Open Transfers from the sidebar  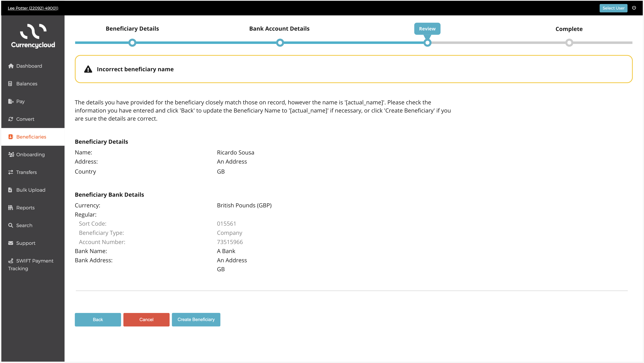[x=33, y=172]
